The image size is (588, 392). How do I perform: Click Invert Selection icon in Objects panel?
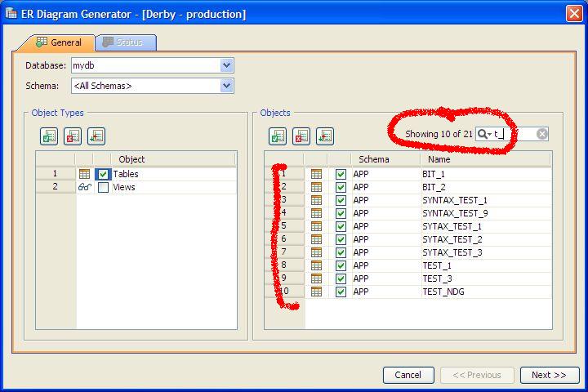coord(325,136)
